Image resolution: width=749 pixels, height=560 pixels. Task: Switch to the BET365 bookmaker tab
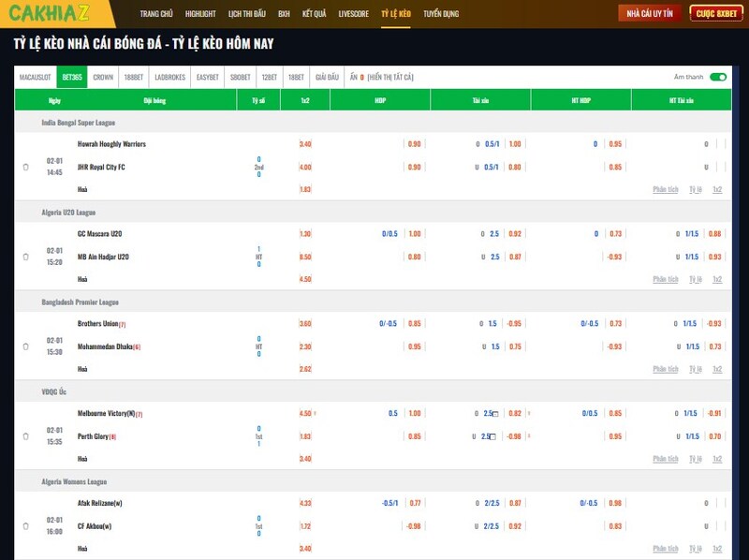tap(72, 77)
